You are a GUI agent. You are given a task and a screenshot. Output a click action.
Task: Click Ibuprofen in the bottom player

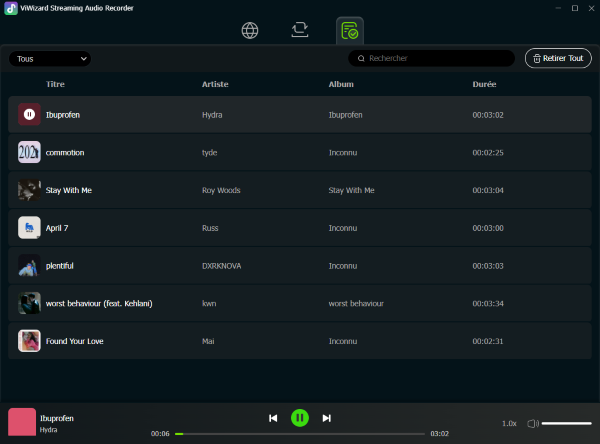coord(57,418)
